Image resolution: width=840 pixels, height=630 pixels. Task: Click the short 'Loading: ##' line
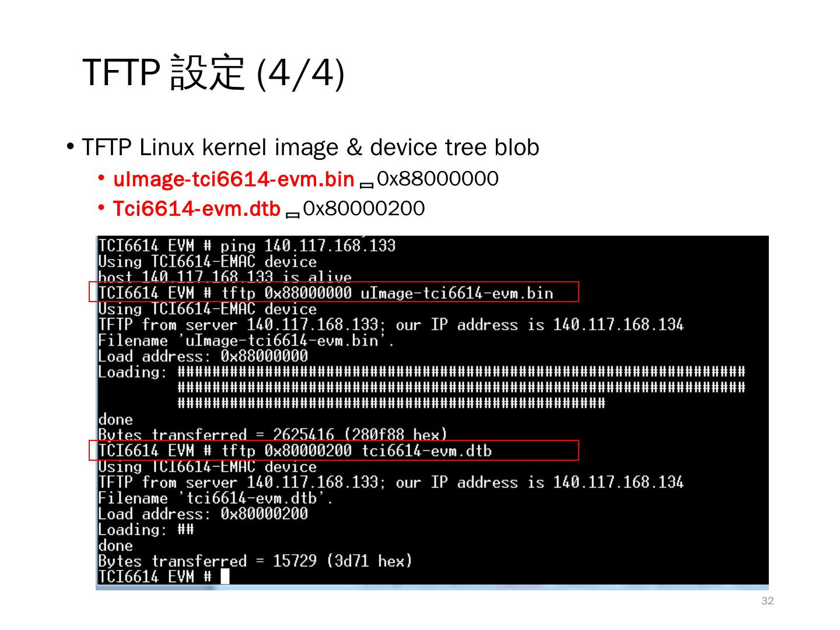[146, 529]
